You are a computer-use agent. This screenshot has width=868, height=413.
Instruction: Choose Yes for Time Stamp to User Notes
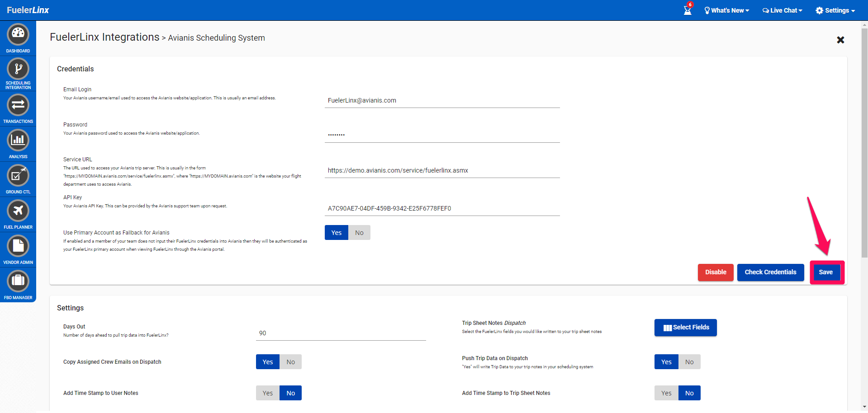(x=268, y=393)
